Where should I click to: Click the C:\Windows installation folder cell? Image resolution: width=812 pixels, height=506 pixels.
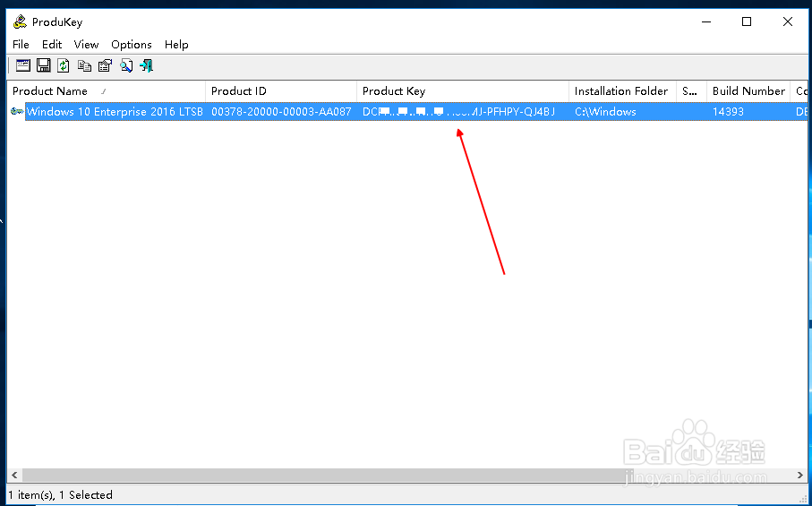pos(605,111)
